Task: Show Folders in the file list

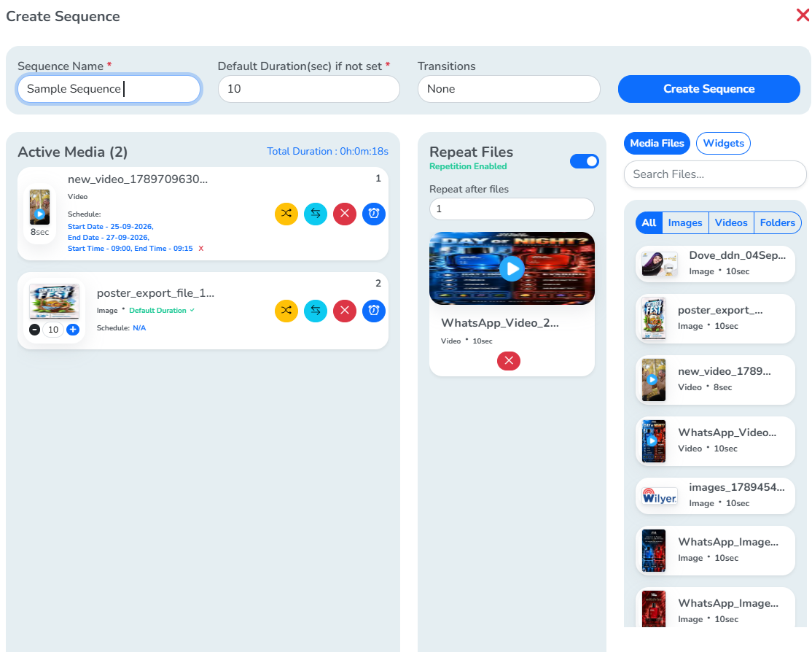Action: coord(777,223)
